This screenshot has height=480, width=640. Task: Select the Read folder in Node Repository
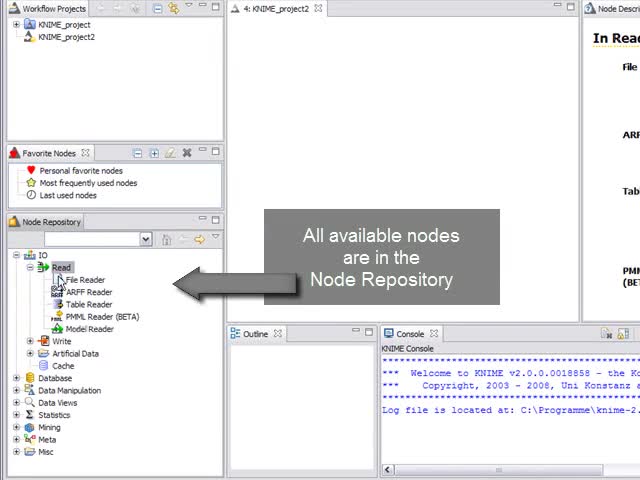coord(61,267)
